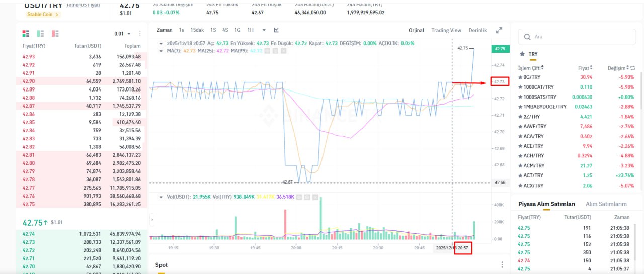Open the TetherUS Fiyatı link
The width and height of the screenshot is (644, 274).
[x=83, y=5]
